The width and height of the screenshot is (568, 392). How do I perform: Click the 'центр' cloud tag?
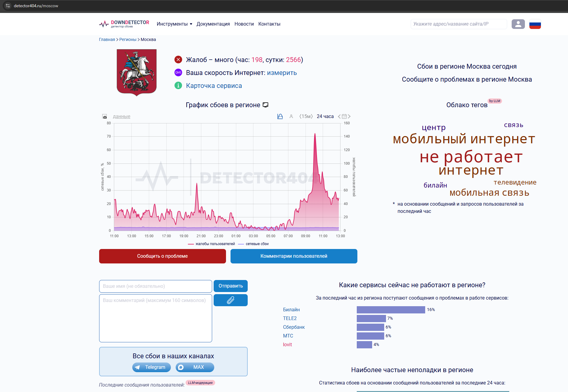(434, 128)
